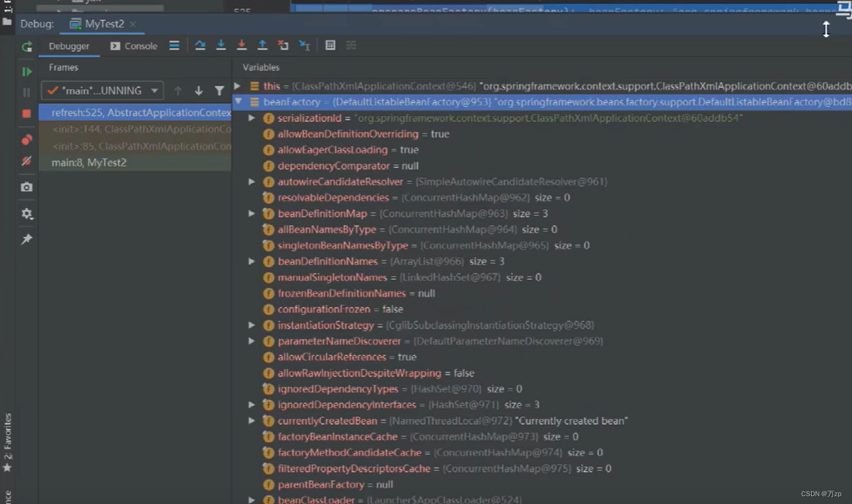Expand autowireCandidateResolver field

pyautogui.click(x=251, y=182)
